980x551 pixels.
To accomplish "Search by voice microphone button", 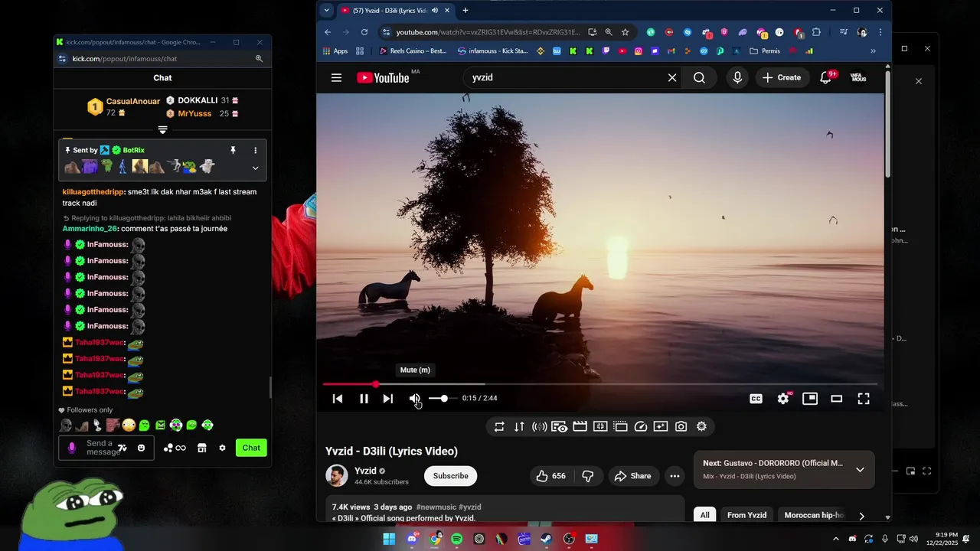I will click(x=737, y=77).
